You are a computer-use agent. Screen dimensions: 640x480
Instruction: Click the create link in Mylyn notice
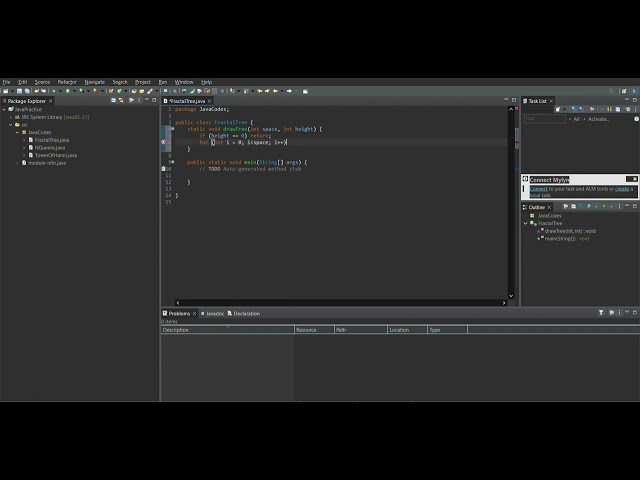(622, 189)
